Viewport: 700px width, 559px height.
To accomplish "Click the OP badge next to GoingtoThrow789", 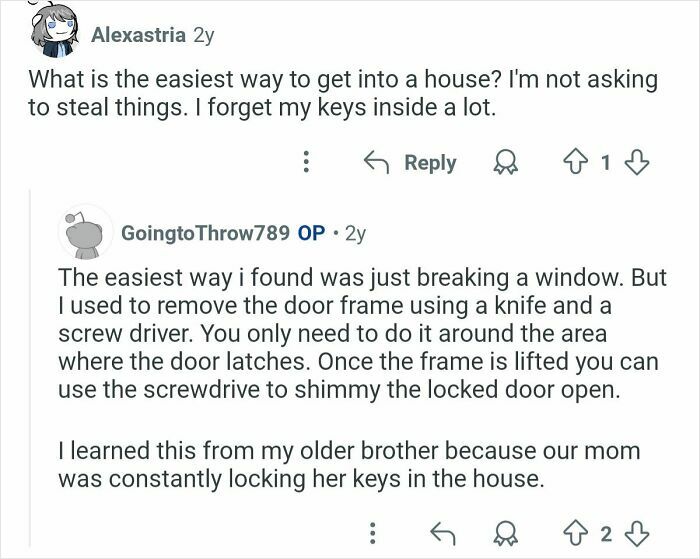I will 311,232.
